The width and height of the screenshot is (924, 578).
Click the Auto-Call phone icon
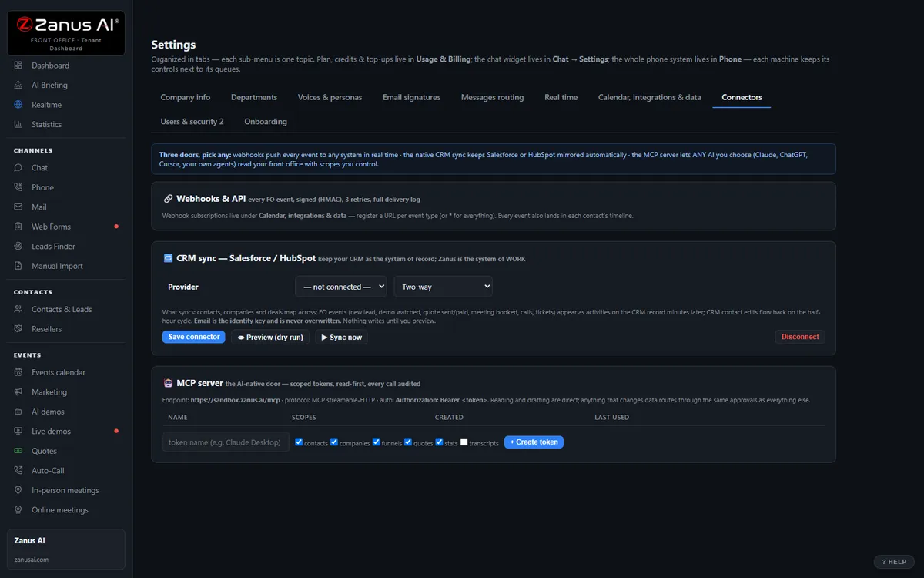(18, 470)
